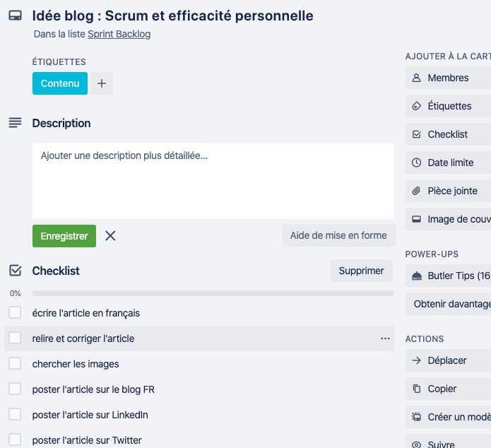This screenshot has width=491, height=448.
Task: Tick the "chercher les images" checkbox
Action: (x=15, y=363)
